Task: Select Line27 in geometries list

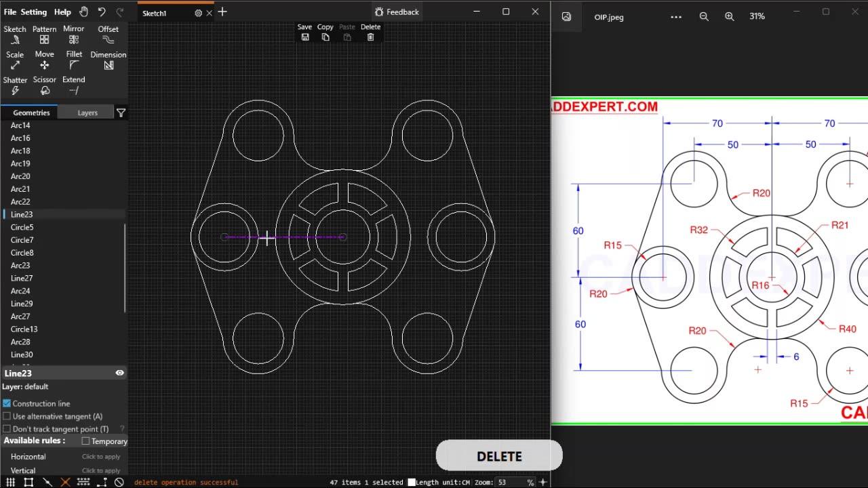Action: point(22,278)
